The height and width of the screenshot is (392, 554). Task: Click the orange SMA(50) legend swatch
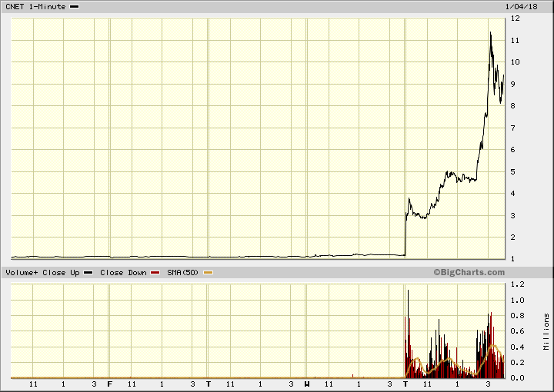209,273
